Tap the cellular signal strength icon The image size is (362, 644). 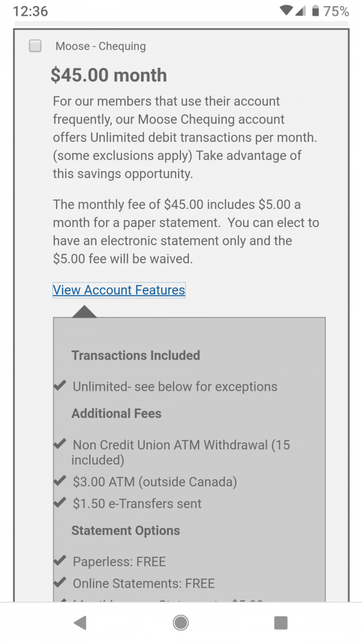[301, 11]
